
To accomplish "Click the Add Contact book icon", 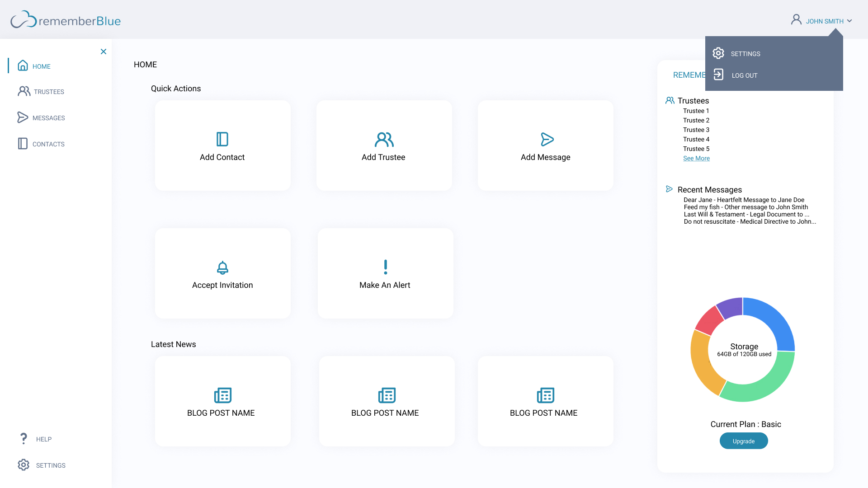I will click(222, 139).
